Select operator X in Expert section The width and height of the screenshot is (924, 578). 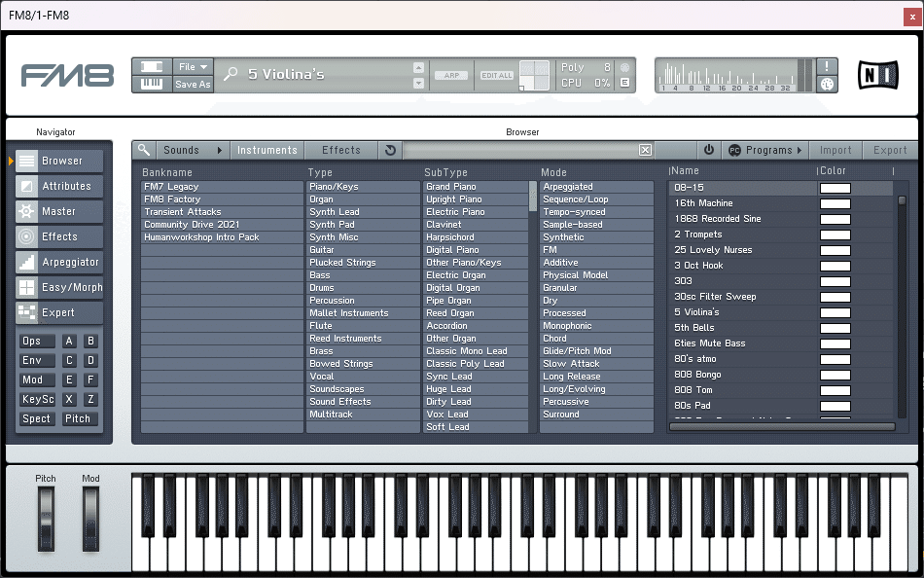click(69, 399)
